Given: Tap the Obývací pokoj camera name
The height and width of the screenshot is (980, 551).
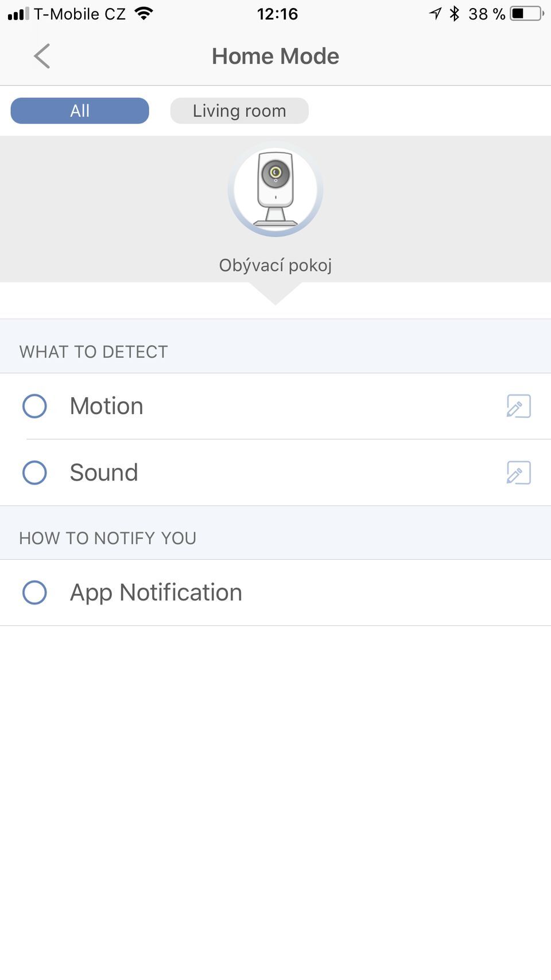Looking at the screenshot, I should (275, 265).
